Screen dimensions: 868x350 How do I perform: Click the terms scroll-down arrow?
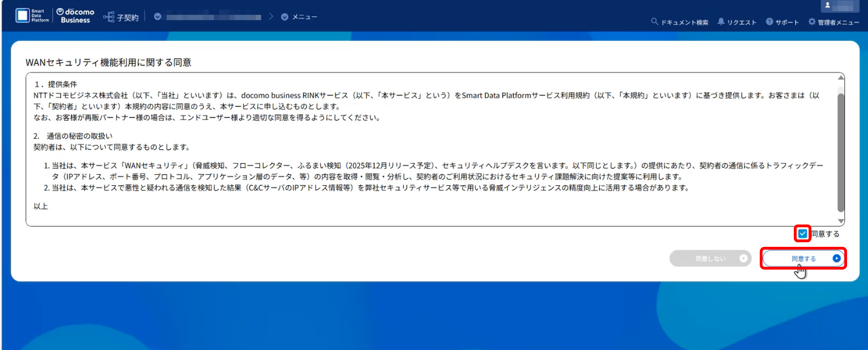pos(841,221)
